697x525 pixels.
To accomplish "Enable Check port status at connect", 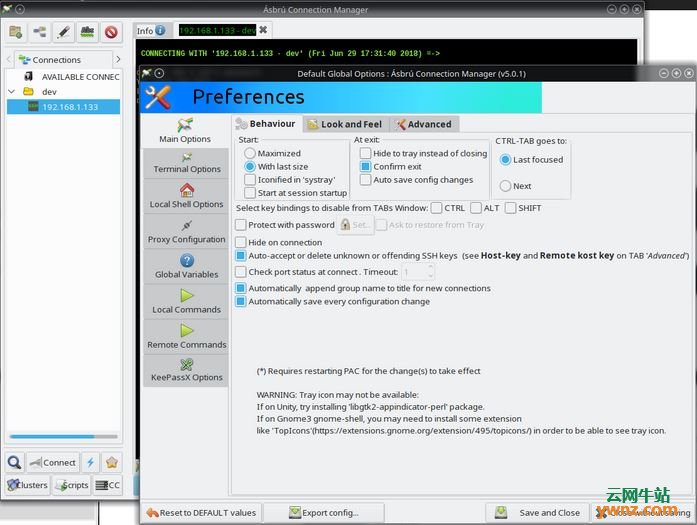I will pos(240,272).
